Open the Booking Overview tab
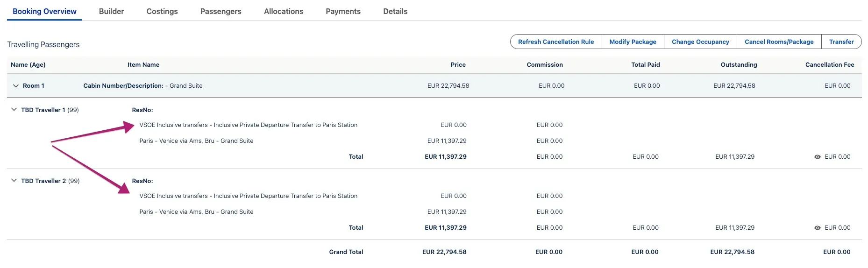Screen dimensions: 868x268 pos(44,11)
